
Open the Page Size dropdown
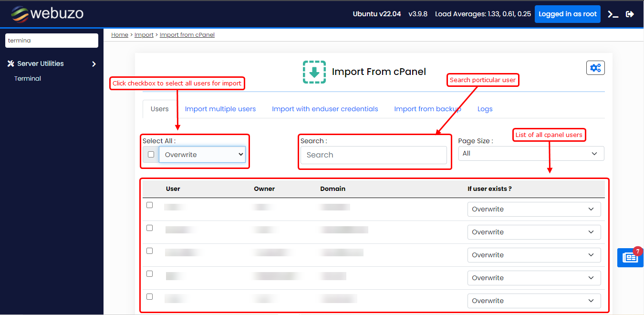[531, 154]
